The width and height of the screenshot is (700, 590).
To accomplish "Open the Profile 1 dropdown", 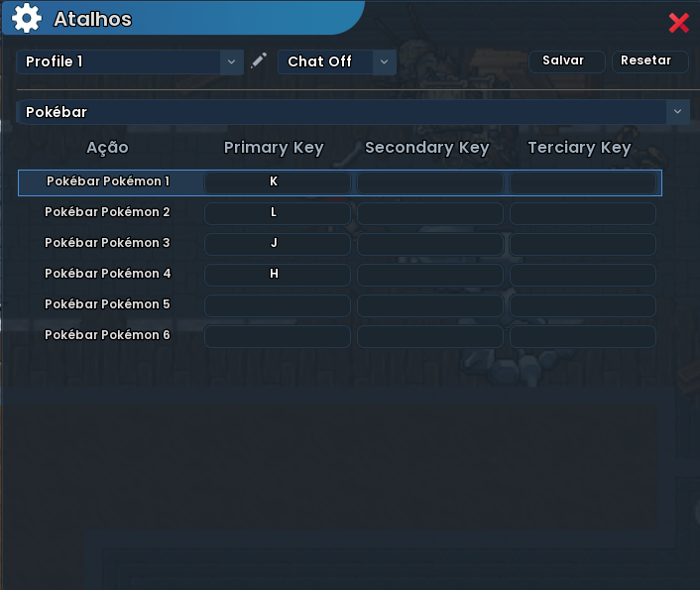I will click(130, 61).
